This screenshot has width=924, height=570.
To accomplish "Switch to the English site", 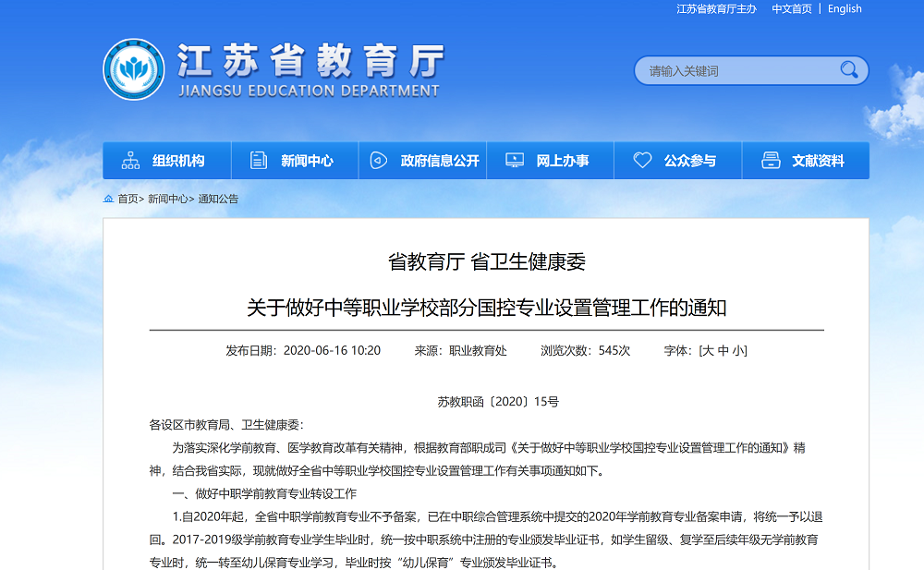I will point(845,9).
